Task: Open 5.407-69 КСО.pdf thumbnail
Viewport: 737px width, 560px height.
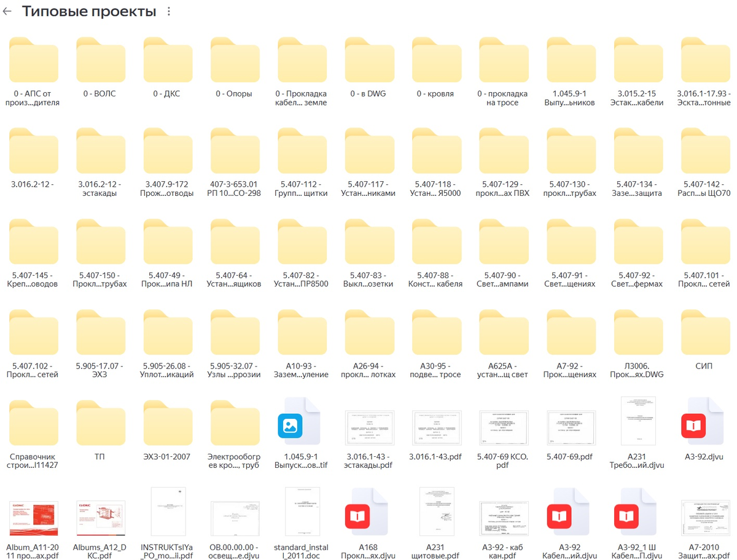Action: [x=504, y=427]
